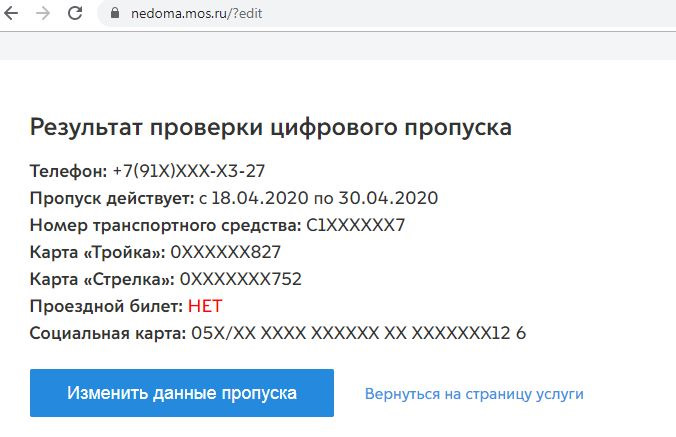Select the vehicle number C1XXXXXX7
The width and height of the screenshot is (676, 437).
click(355, 225)
